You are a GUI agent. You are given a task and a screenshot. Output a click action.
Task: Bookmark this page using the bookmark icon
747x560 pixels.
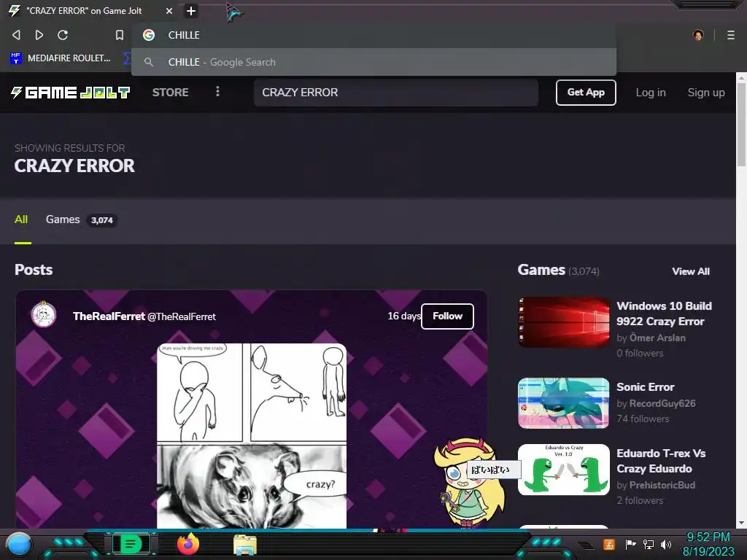pos(120,35)
